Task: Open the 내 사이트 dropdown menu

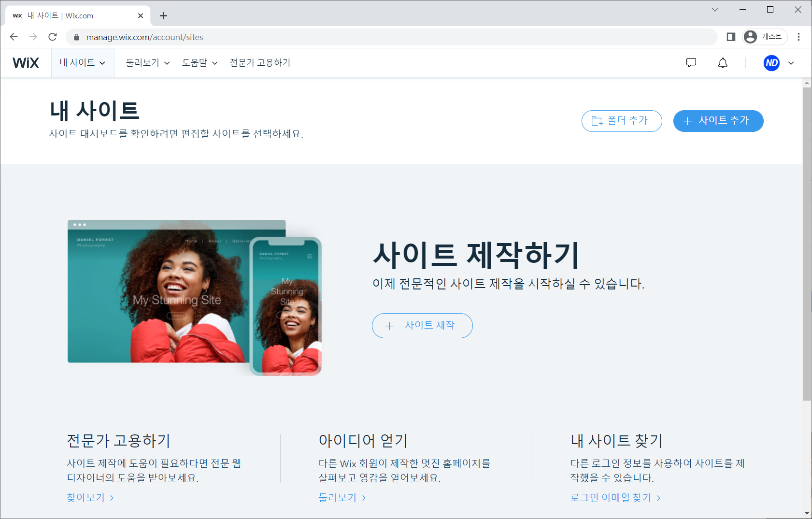Action: pyautogui.click(x=83, y=63)
